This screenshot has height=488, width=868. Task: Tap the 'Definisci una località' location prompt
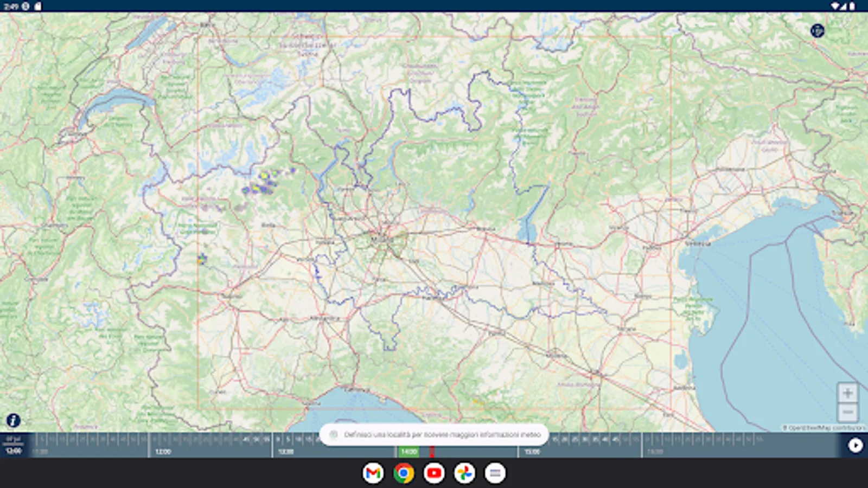click(x=434, y=435)
